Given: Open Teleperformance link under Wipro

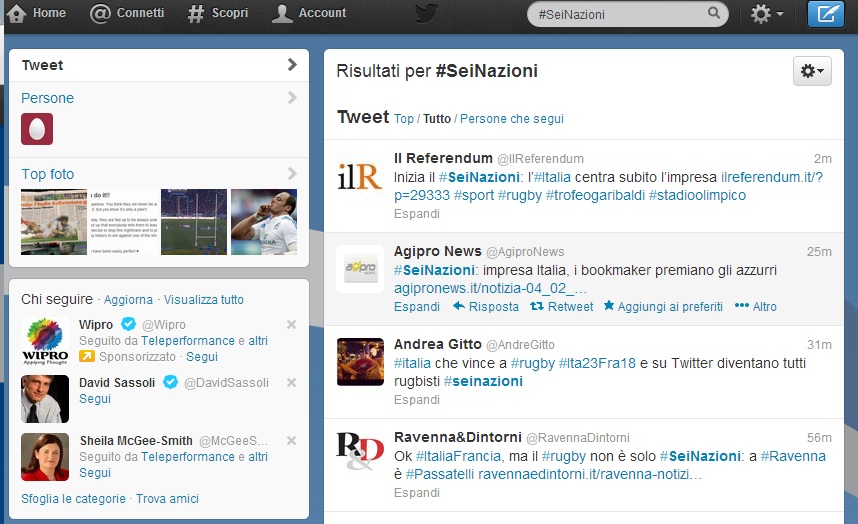Looking at the screenshot, I should 188,341.
